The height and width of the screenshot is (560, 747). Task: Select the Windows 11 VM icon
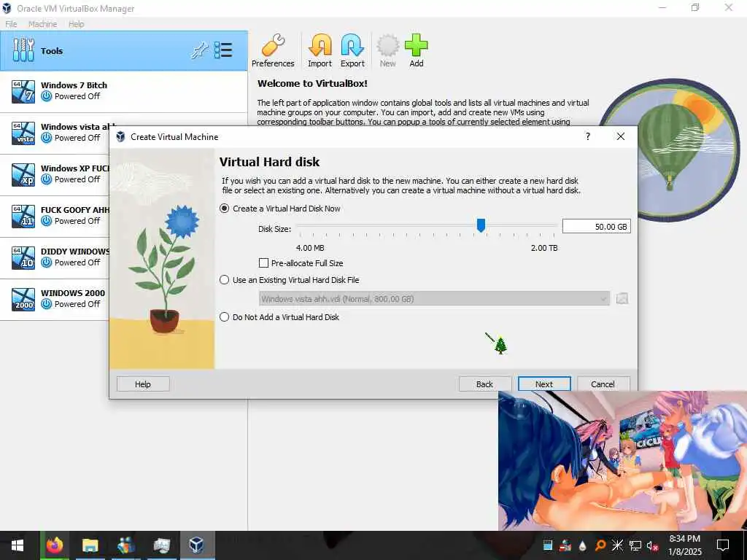pos(23,216)
